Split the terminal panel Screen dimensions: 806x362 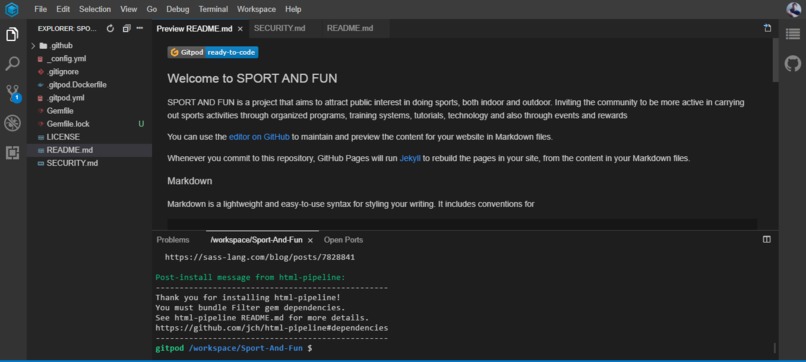[766, 240]
